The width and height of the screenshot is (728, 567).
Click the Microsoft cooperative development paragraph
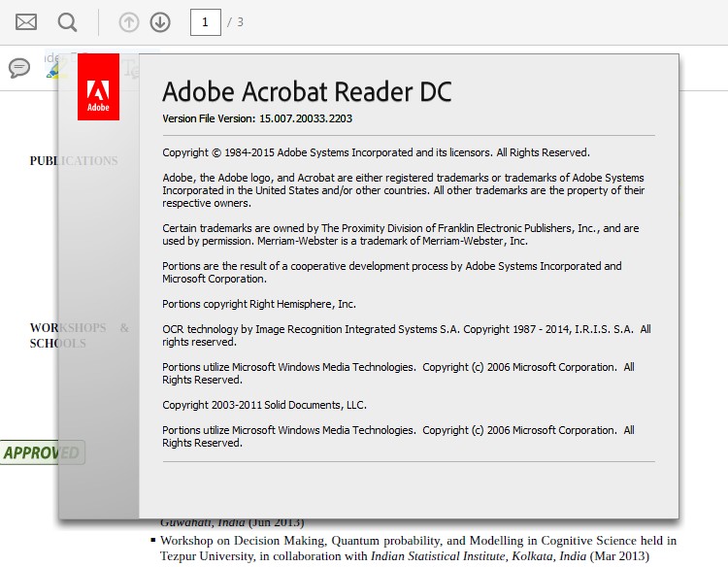(392, 273)
